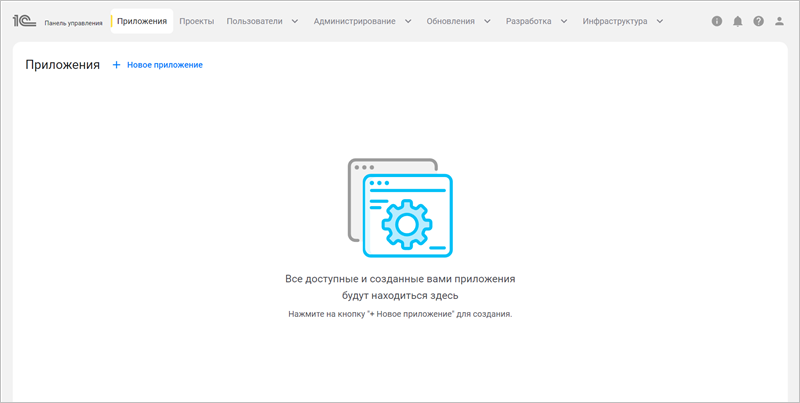This screenshot has height=403, width=800.
Task: Switch to the Приложения tab
Action: click(x=141, y=21)
